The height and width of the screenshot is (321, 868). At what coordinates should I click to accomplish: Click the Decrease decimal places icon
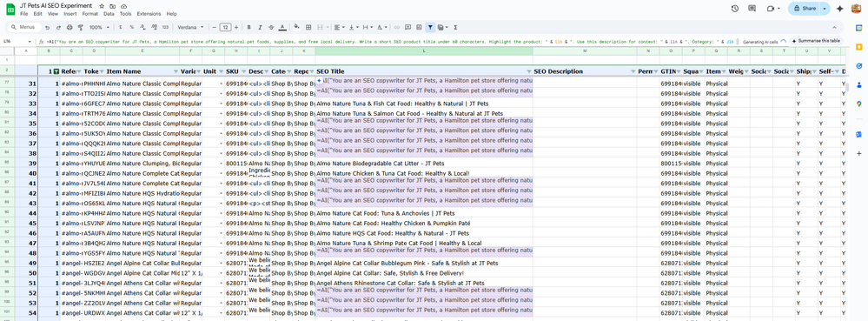pos(142,27)
